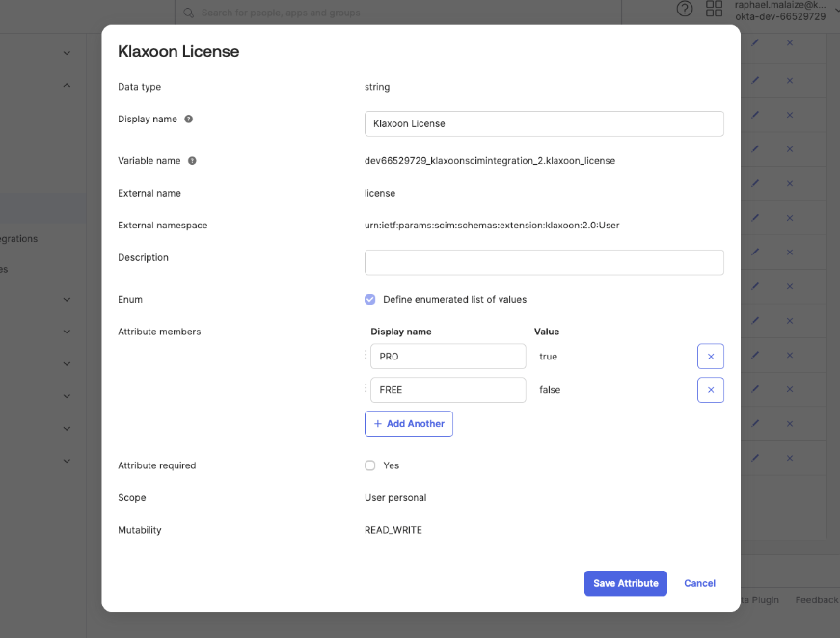The height and width of the screenshot is (638, 840).
Task: Click the Variable name help icon
Action: tap(192, 161)
